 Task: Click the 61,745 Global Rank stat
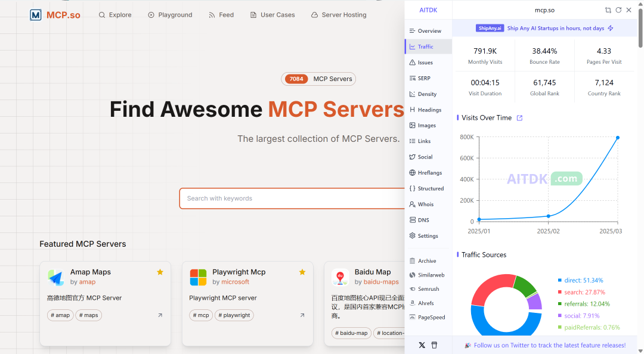point(544,88)
